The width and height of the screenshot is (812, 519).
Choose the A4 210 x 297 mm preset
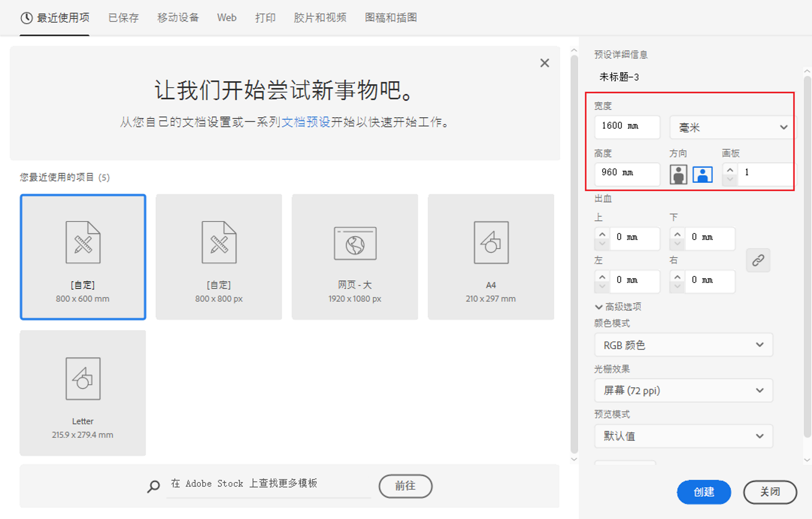tap(491, 257)
